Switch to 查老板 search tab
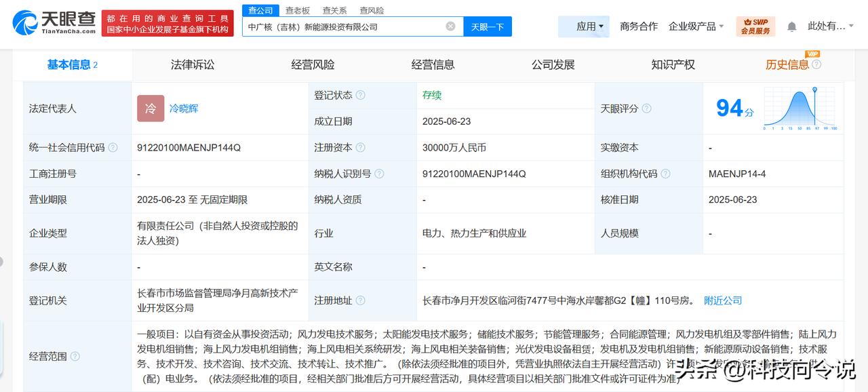The image size is (868, 392). pyautogui.click(x=297, y=10)
